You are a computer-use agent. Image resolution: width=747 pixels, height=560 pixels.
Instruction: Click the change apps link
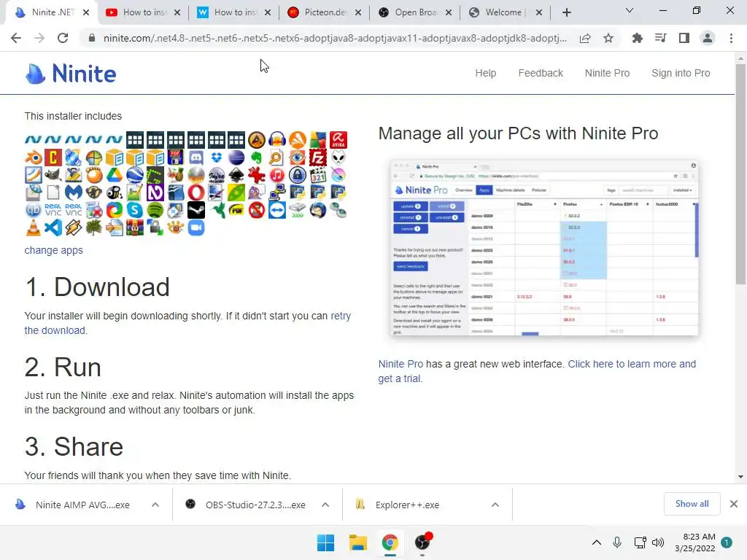tap(54, 251)
